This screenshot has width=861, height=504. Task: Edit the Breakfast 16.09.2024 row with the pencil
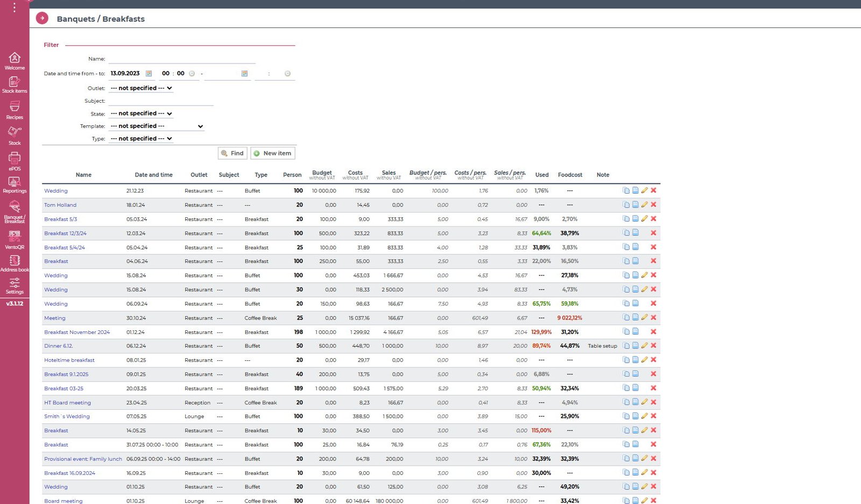tap(644, 472)
